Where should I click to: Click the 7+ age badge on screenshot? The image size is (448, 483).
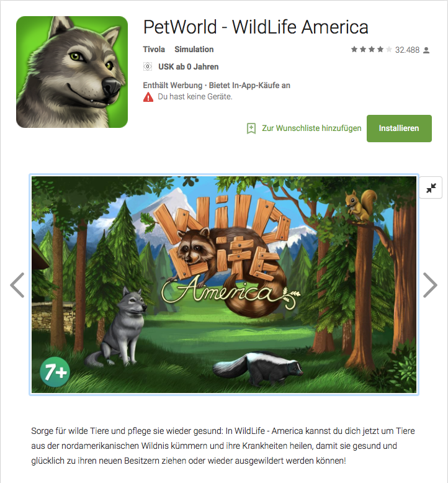coord(55,372)
